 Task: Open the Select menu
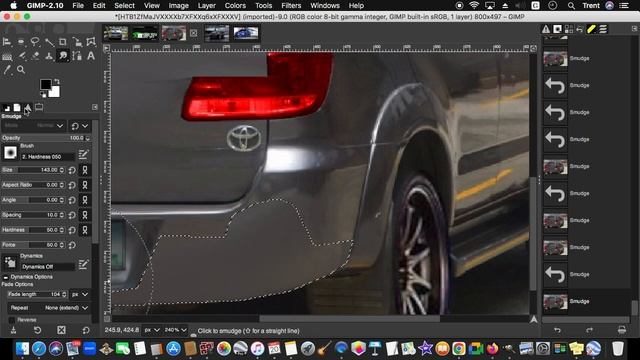124,6
